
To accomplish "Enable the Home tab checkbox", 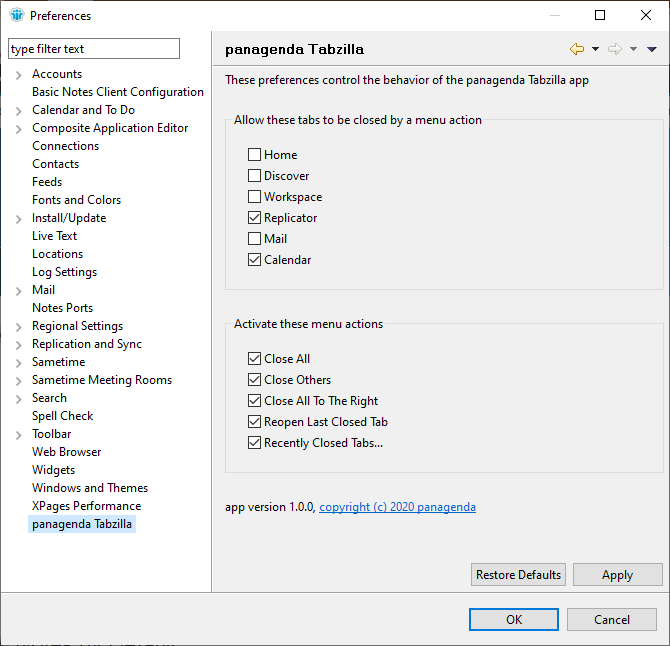I will tap(255, 155).
